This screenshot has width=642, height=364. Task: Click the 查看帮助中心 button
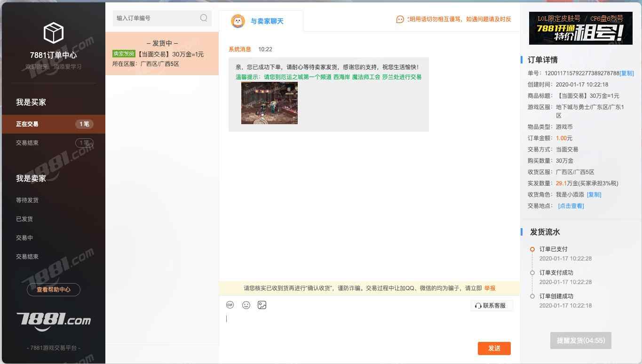pyautogui.click(x=54, y=290)
